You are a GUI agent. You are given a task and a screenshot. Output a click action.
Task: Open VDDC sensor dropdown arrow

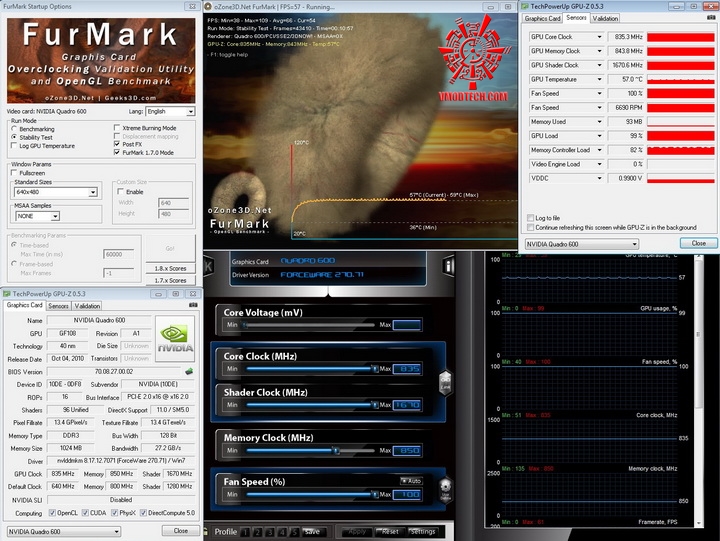click(x=599, y=178)
